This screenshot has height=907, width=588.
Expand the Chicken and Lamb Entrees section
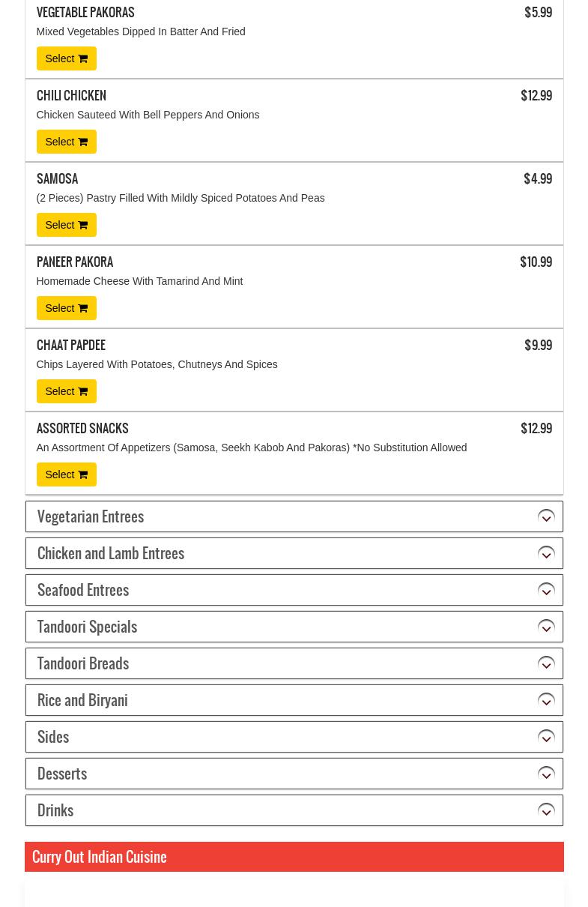(x=111, y=553)
